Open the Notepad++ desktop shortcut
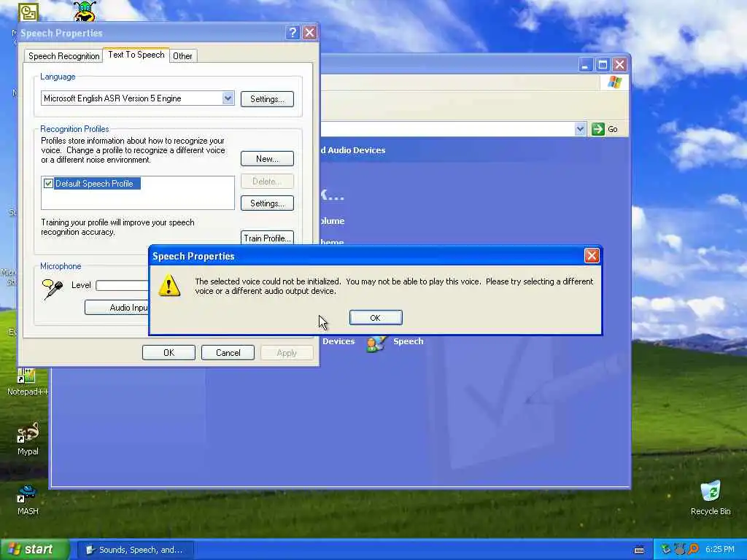The width and height of the screenshot is (747, 560). (28, 382)
